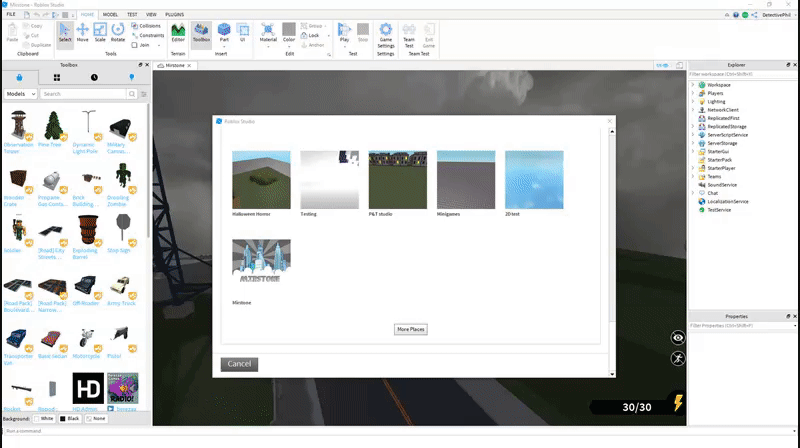The height and width of the screenshot is (448, 800).
Task: Open the Toolbox Inventory grid tab
Action: pyautogui.click(x=57, y=78)
